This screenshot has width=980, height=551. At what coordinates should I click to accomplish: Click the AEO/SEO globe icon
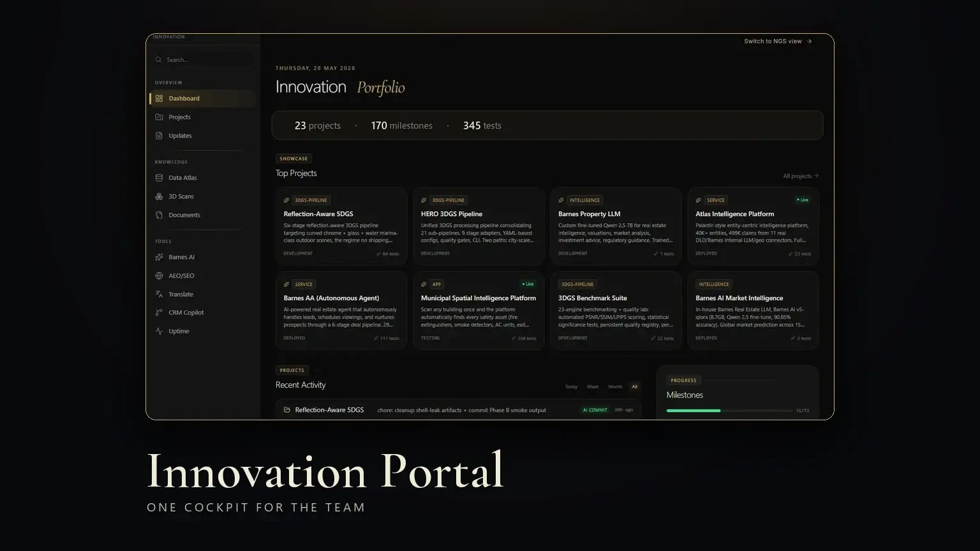pos(159,275)
